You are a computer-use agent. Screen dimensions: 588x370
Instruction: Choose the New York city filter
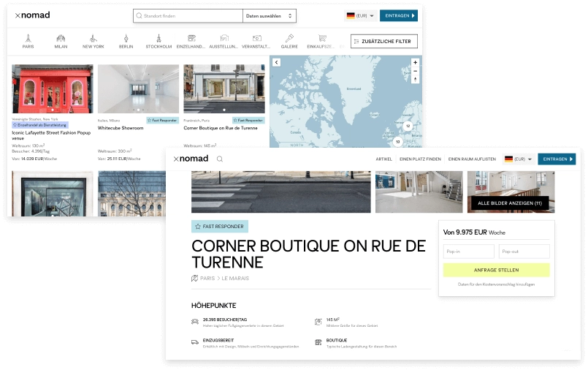(x=93, y=41)
